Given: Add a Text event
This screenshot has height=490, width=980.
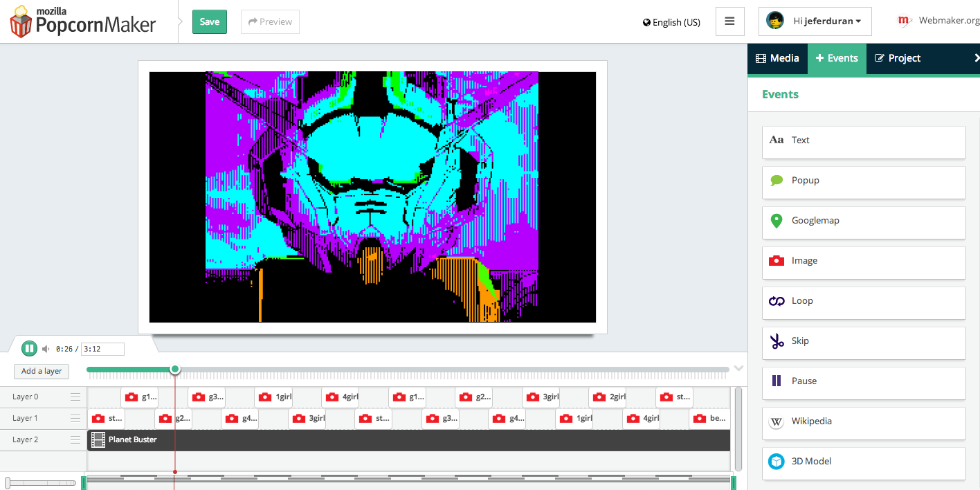Looking at the screenshot, I should coord(864,142).
